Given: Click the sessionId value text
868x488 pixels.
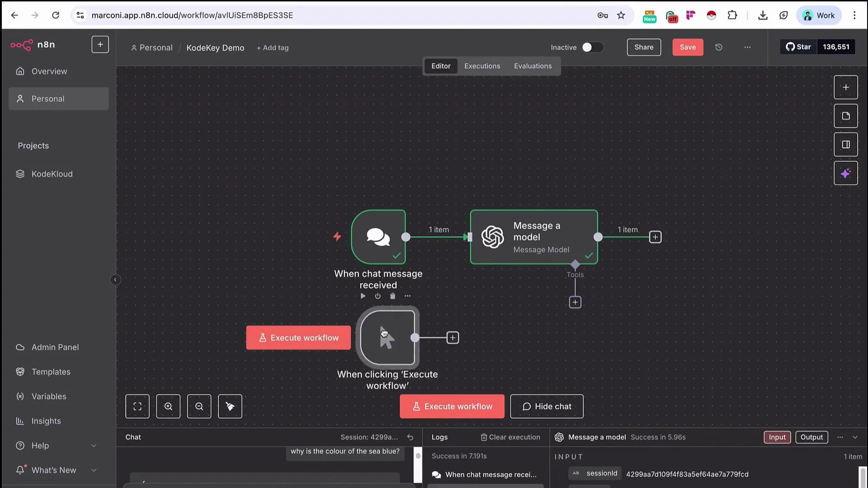Looking at the screenshot, I should coord(687,474).
